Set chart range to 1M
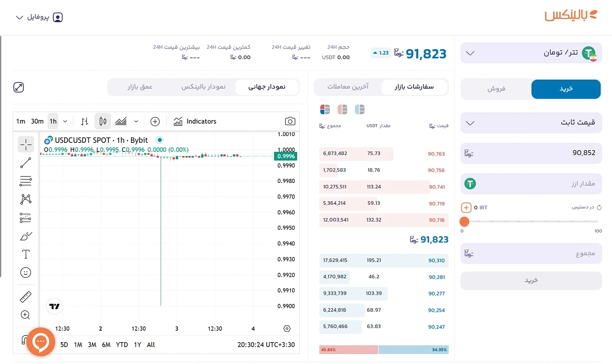Viewport: 612px width, 364px height. click(78, 345)
